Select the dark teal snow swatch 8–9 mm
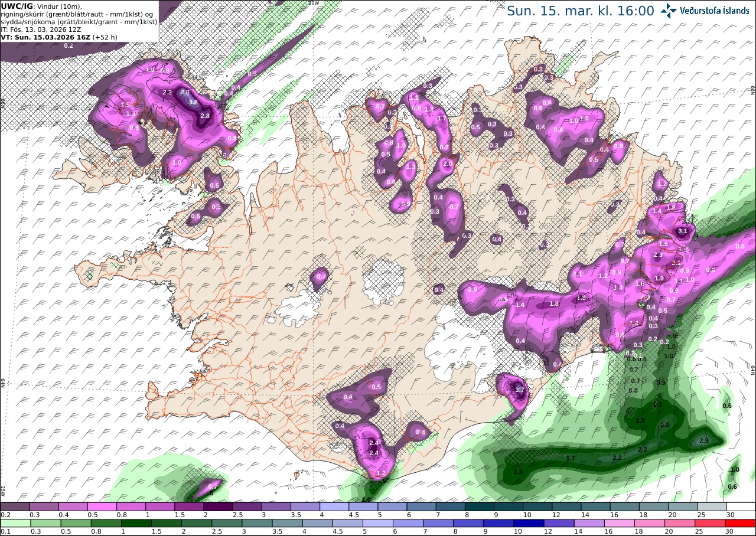 coord(480,506)
